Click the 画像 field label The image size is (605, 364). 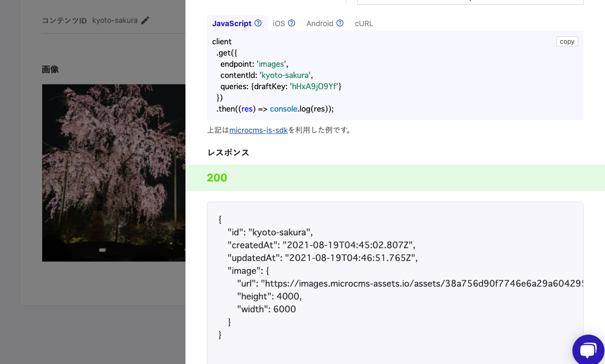tap(50, 69)
